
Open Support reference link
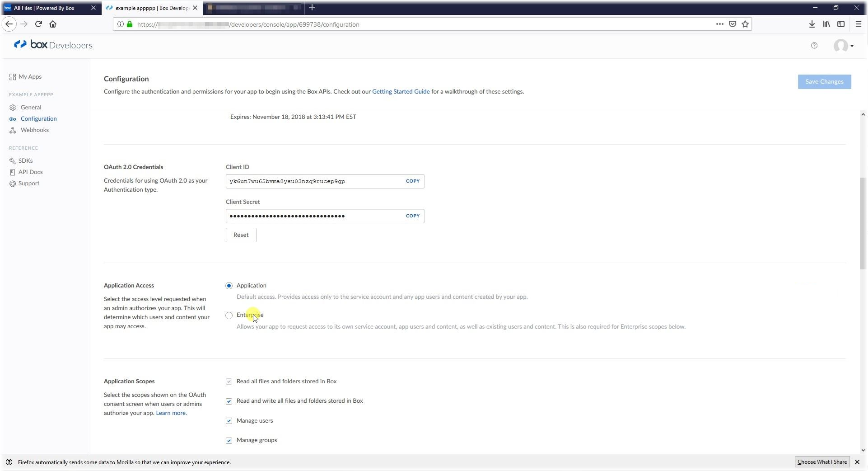pos(24,184)
